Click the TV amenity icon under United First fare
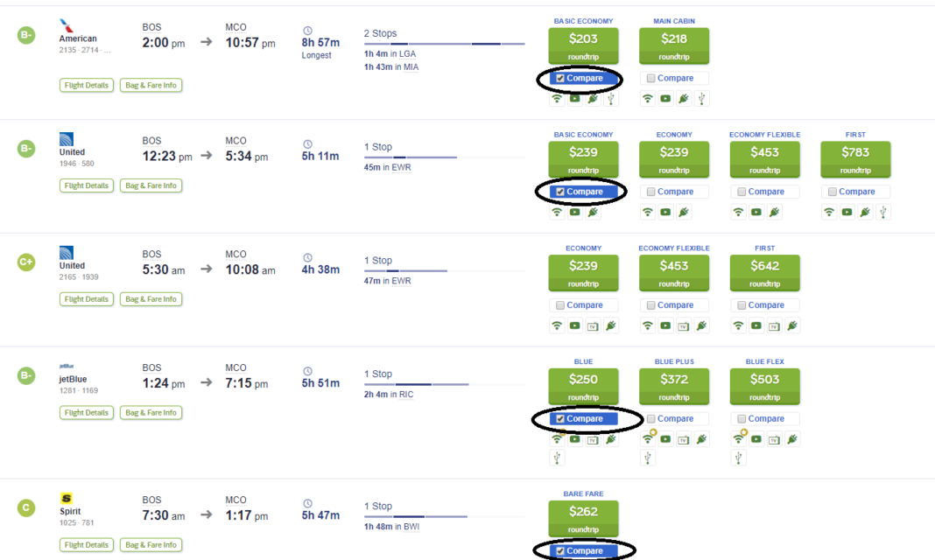The height and width of the screenshot is (560, 935). click(x=773, y=325)
